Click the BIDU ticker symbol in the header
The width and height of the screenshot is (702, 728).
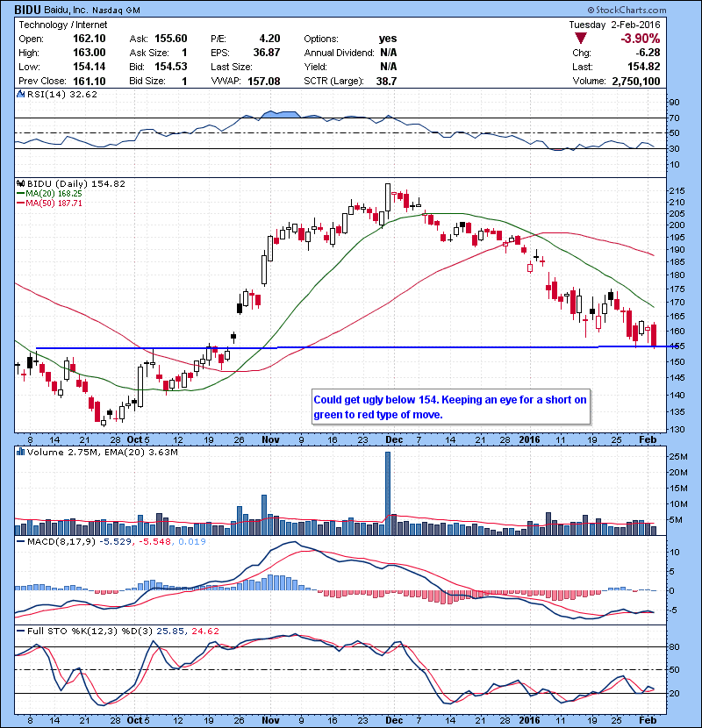(x=27, y=10)
